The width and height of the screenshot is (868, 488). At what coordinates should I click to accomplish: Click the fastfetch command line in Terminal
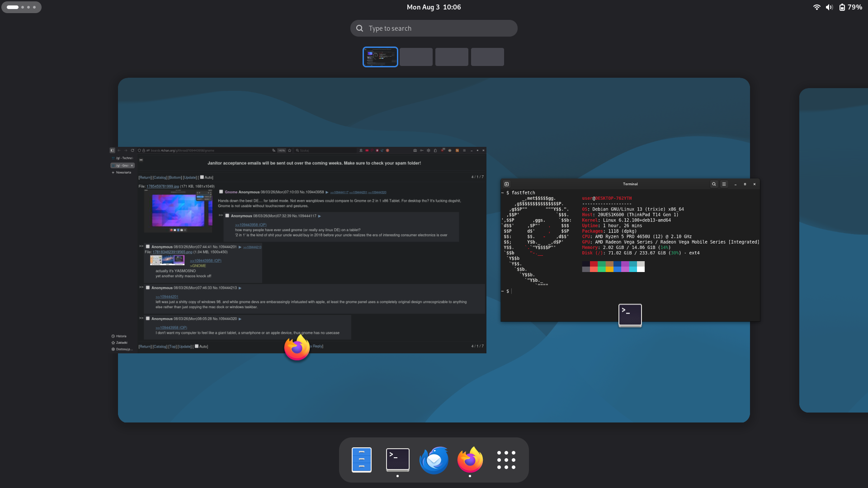(x=518, y=193)
